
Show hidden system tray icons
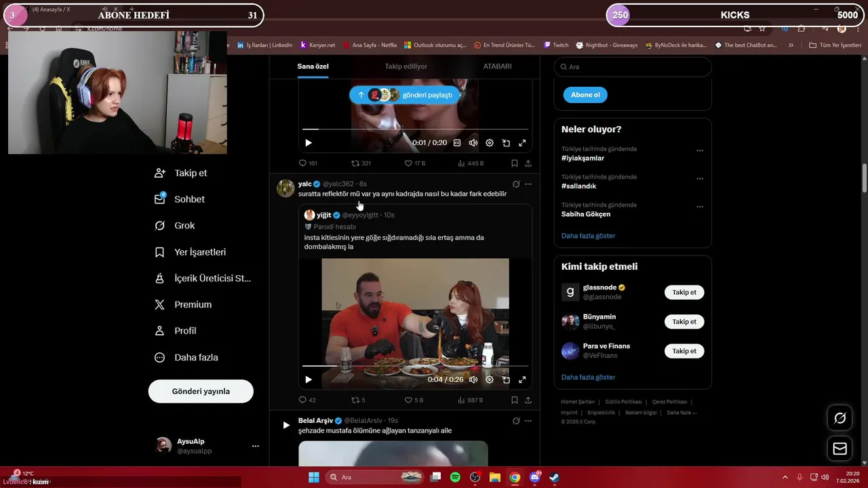coord(785,477)
